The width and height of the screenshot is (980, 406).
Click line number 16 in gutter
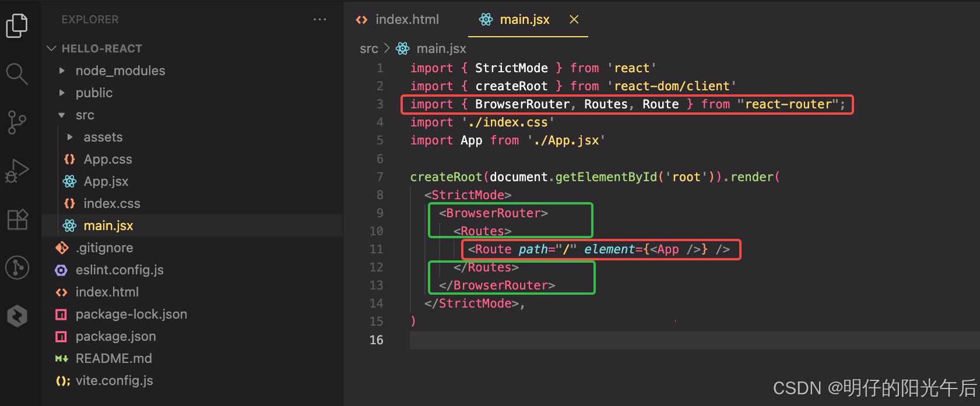point(376,340)
